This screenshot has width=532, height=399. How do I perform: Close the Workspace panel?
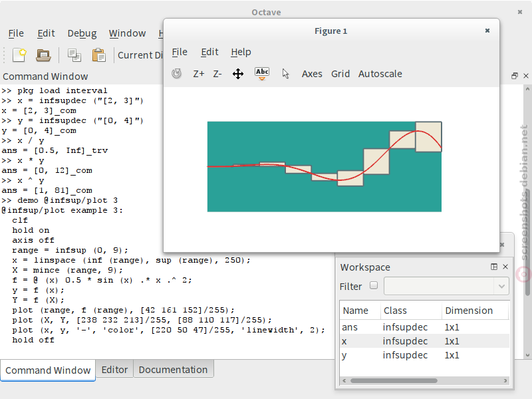(505, 267)
